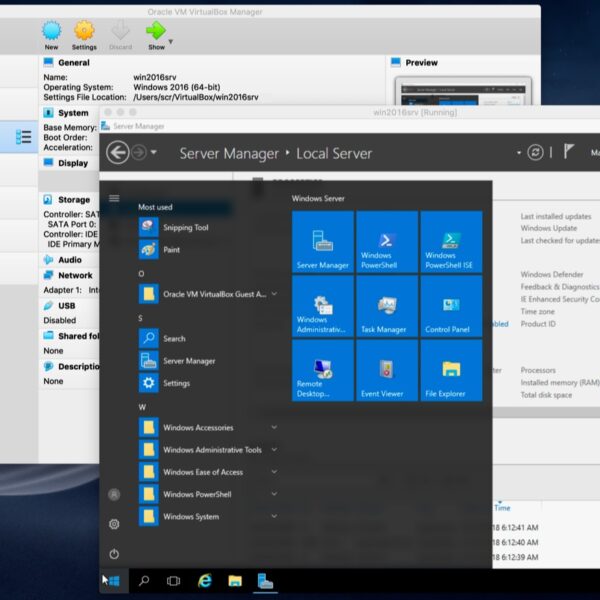
Task: Open the Event Viewer tile
Action: click(x=387, y=370)
